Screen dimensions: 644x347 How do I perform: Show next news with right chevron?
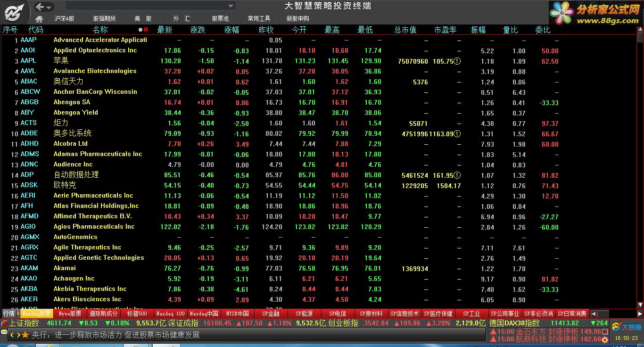pos(18,335)
